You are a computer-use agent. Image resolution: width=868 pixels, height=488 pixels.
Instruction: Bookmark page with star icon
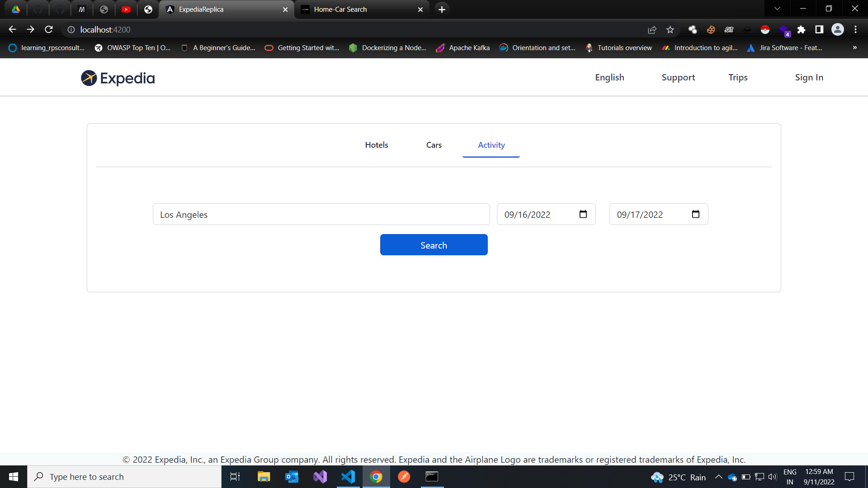pyautogui.click(x=670, y=30)
